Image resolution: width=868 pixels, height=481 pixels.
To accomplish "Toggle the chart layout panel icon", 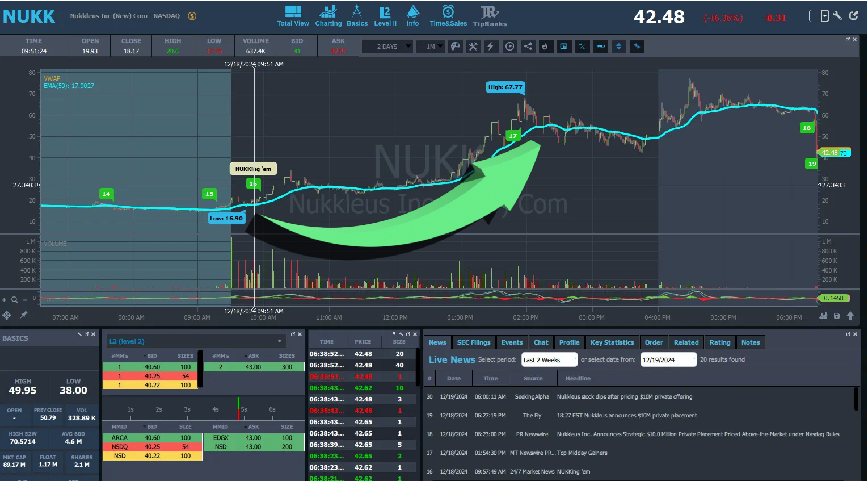I will click(563, 47).
